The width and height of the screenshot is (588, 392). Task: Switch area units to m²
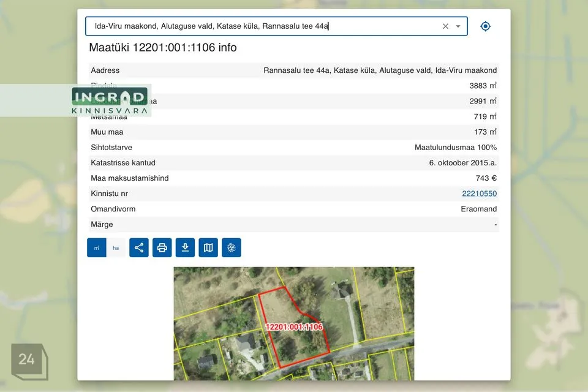tap(96, 247)
